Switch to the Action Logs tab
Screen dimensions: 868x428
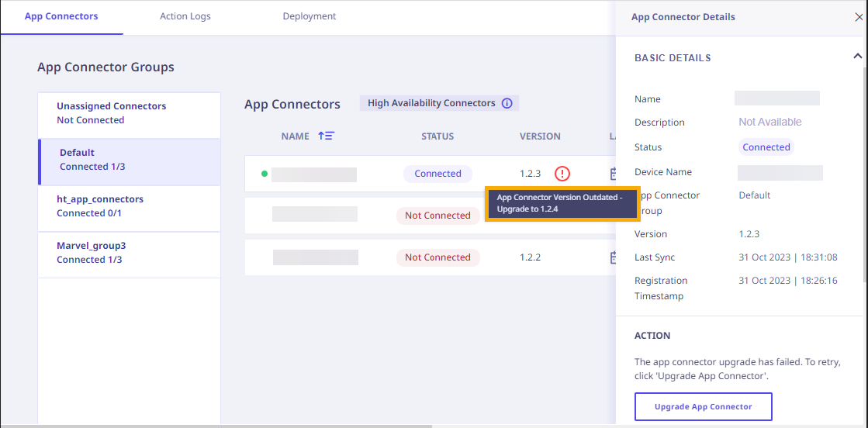pos(185,16)
